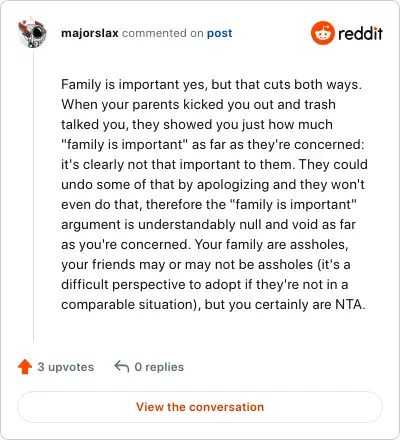The width and height of the screenshot is (400, 440).
Task: Click the 3 upvotes count
Action: (66, 367)
